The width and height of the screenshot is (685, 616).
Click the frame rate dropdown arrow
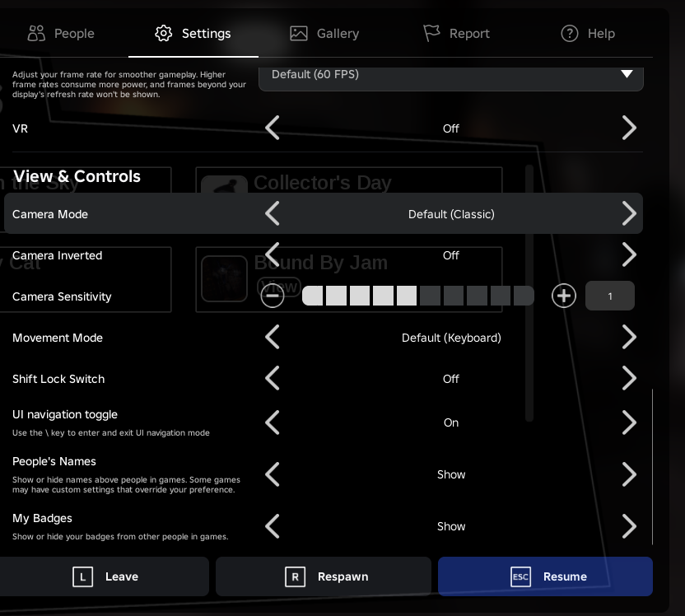pyautogui.click(x=627, y=74)
